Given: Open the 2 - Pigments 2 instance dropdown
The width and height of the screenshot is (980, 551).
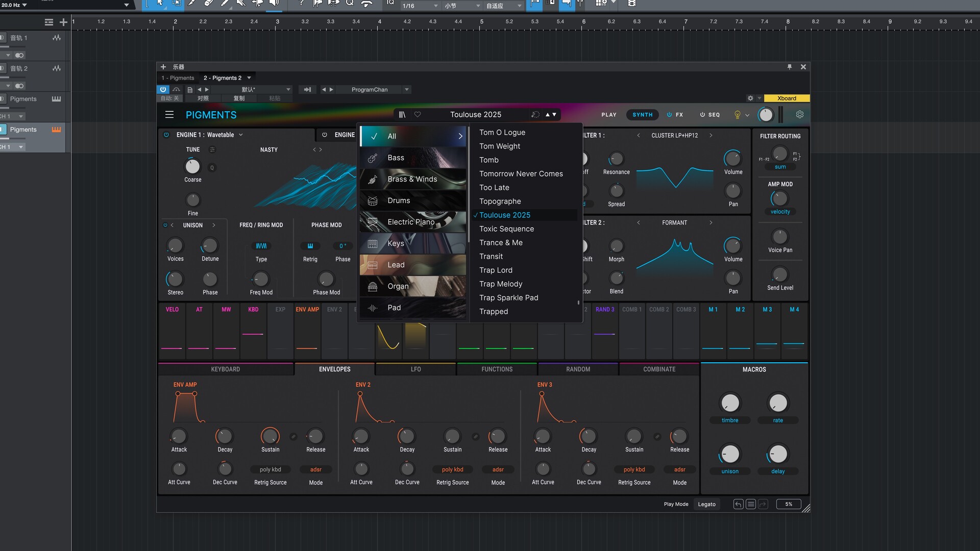Looking at the screenshot, I should tap(249, 78).
